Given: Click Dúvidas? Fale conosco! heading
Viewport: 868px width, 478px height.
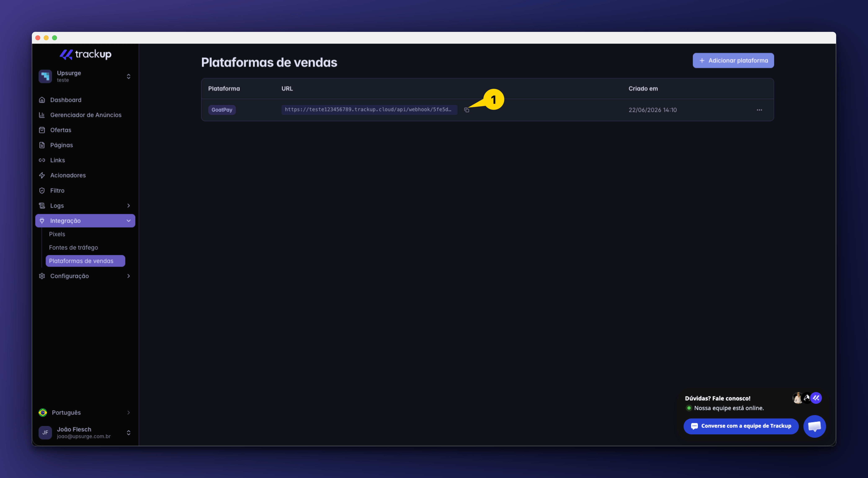Looking at the screenshot, I should click(x=717, y=398).
